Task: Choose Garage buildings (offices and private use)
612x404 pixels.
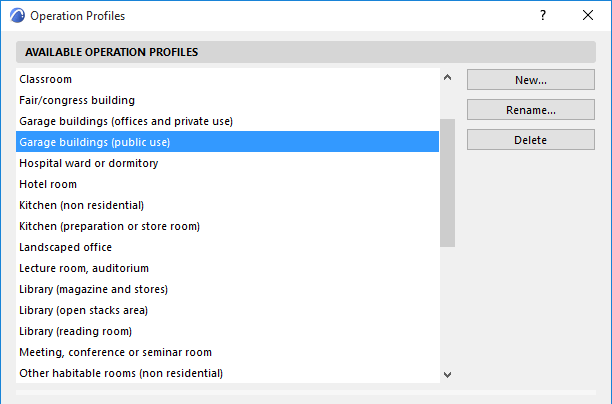Action: coord(126,121)
